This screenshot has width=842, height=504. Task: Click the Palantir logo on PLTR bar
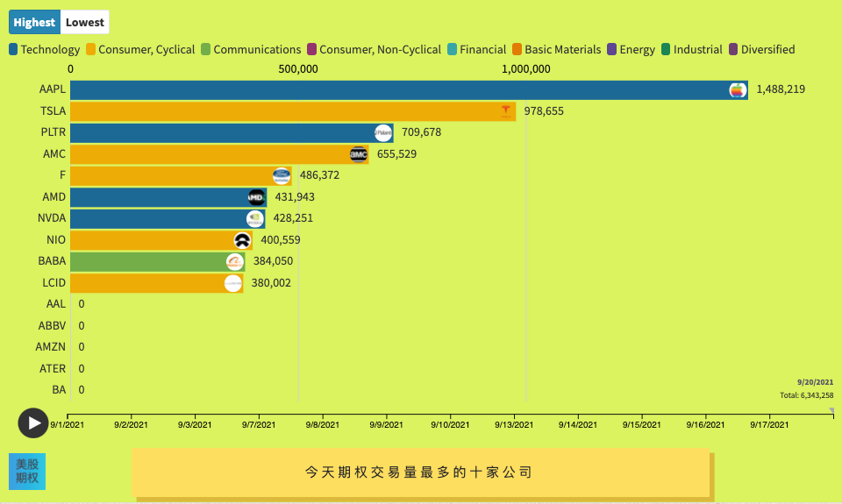(x=383, y=133)
